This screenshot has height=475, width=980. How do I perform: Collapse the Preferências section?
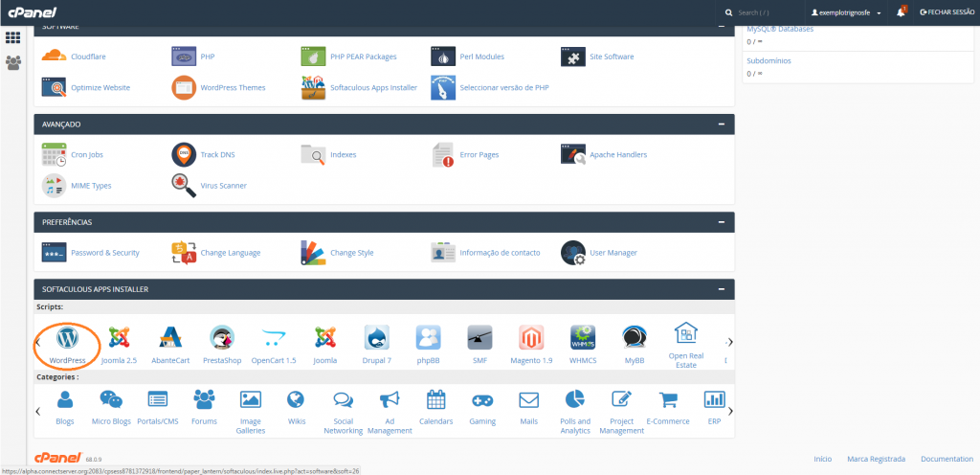pos(722,222)
